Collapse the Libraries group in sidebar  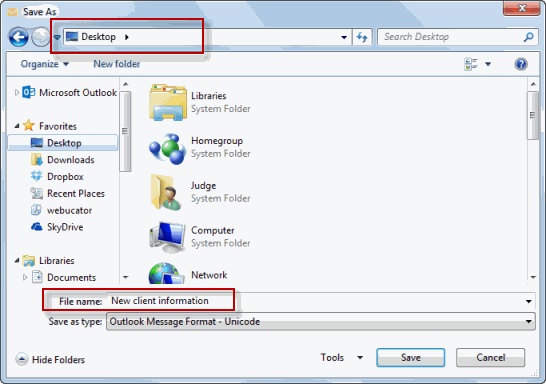(17, 260)
